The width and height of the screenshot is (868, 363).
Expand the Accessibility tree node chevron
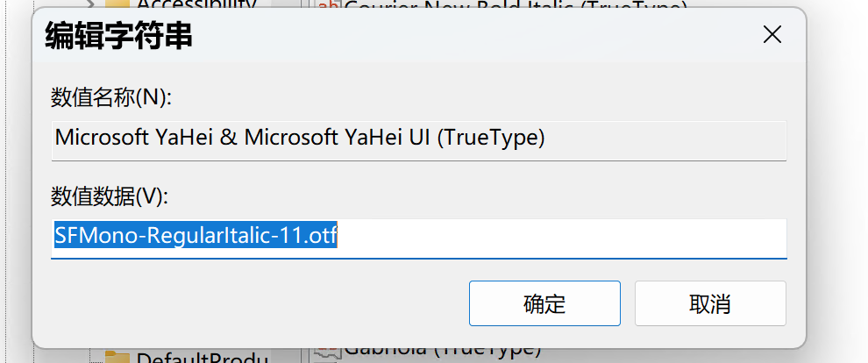tap(91, 4)
